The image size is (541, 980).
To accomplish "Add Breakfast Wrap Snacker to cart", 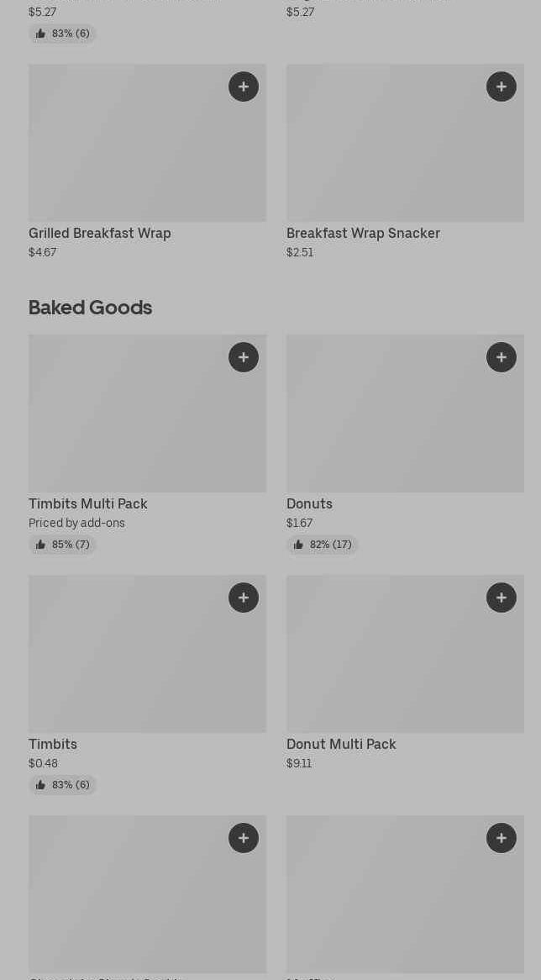I will coord(502,87).
